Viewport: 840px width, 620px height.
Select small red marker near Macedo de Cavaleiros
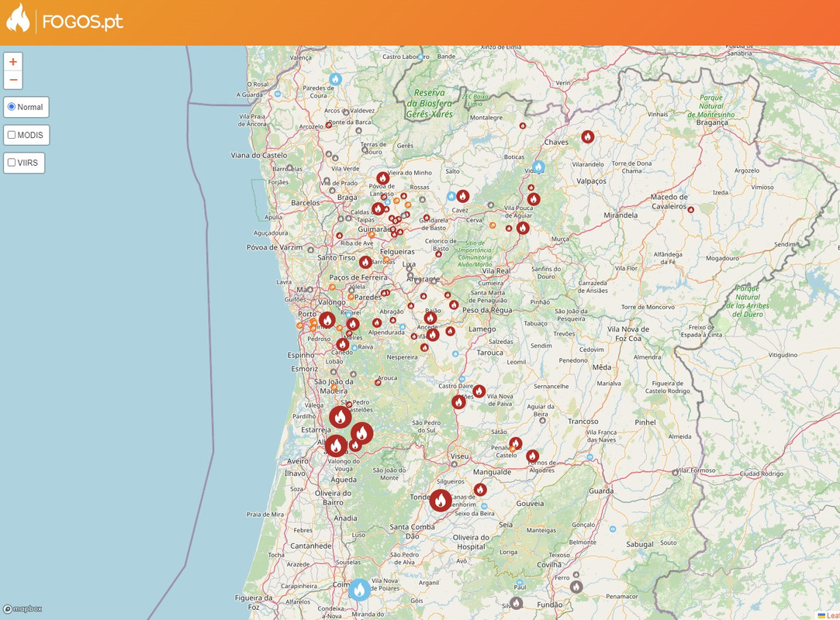click(x=690, y=210)
